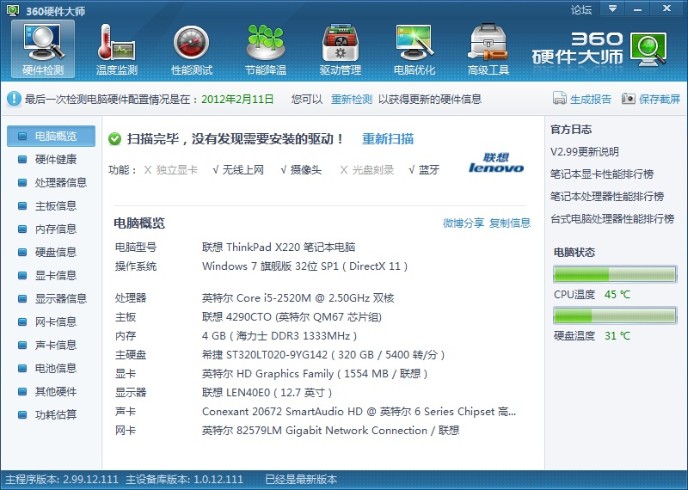Click the 82579LM Gigabit Network text
The height and width of the screenshot is (490, 688).
pos(330,430)
